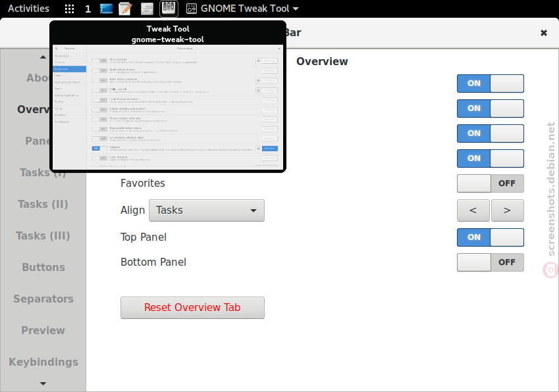
Task: Open the Separators tab
Action: click(43, 299)
